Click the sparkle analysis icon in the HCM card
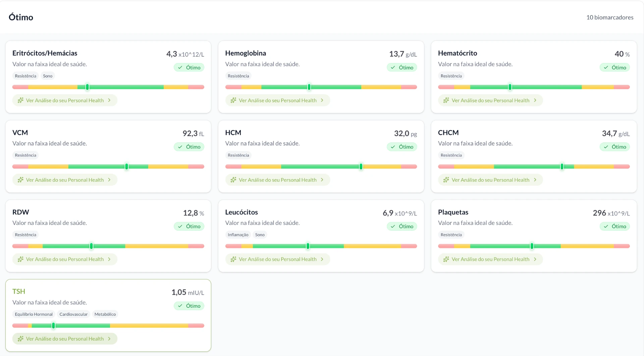Screen dimensions: 644x356 (233, 180)
